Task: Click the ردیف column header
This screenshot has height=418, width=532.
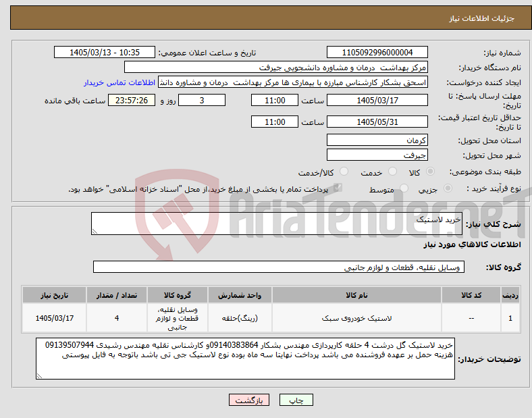Action: pos(510,295)
